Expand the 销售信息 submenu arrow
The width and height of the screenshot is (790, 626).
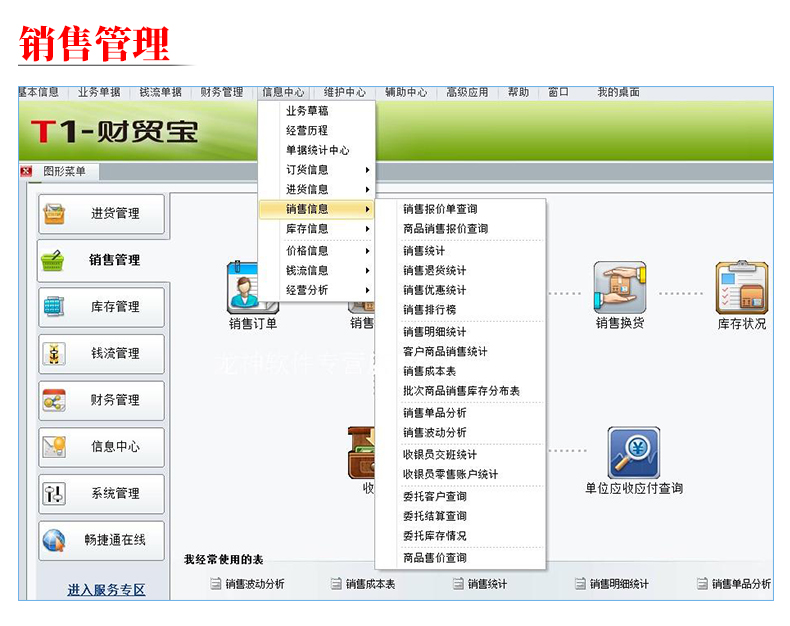(367, 209)
